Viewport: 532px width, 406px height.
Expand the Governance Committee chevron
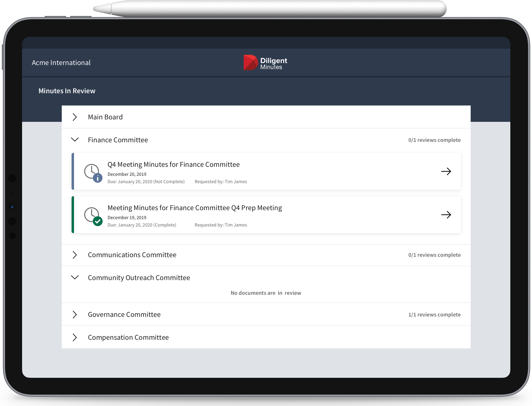[75, 314]
